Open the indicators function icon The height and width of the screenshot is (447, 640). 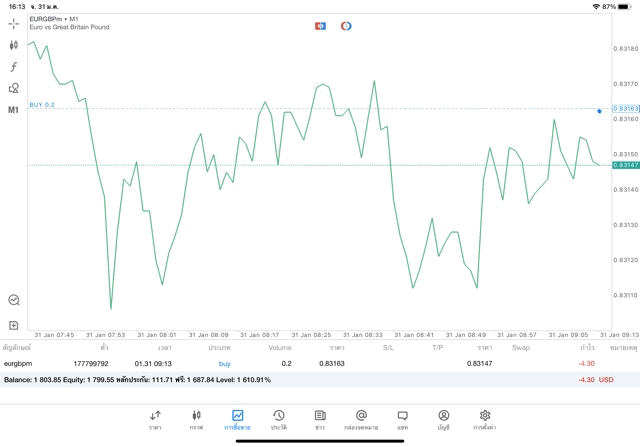pyautogui.click(x=13, y=67)
